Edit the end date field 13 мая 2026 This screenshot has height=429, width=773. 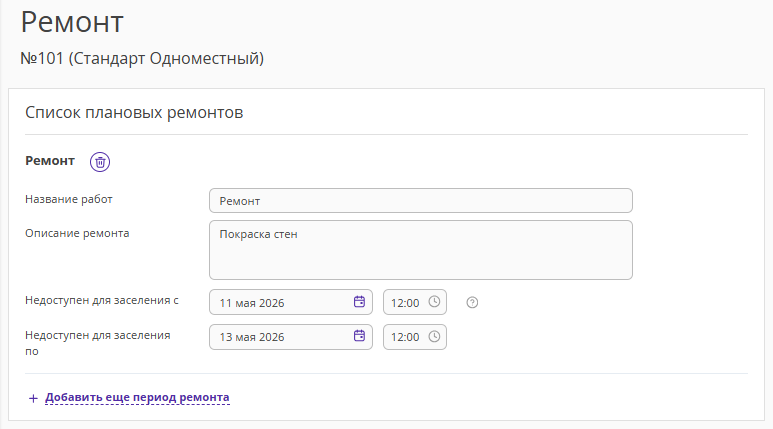coord(291,337)
